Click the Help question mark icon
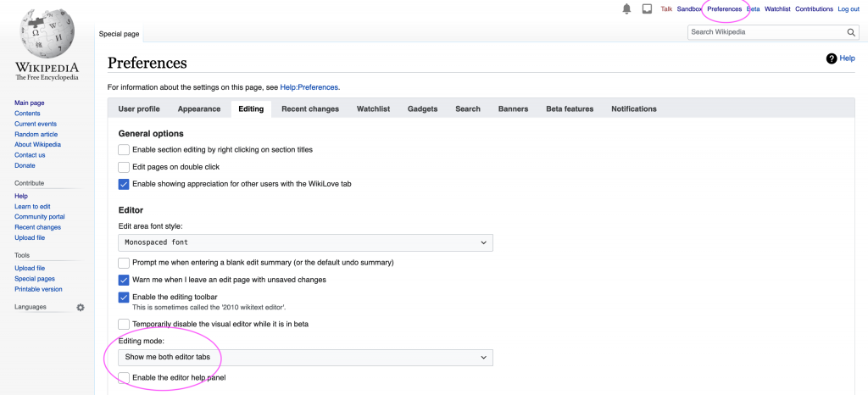Screen dimensions: 868x395 coord(832,58)
